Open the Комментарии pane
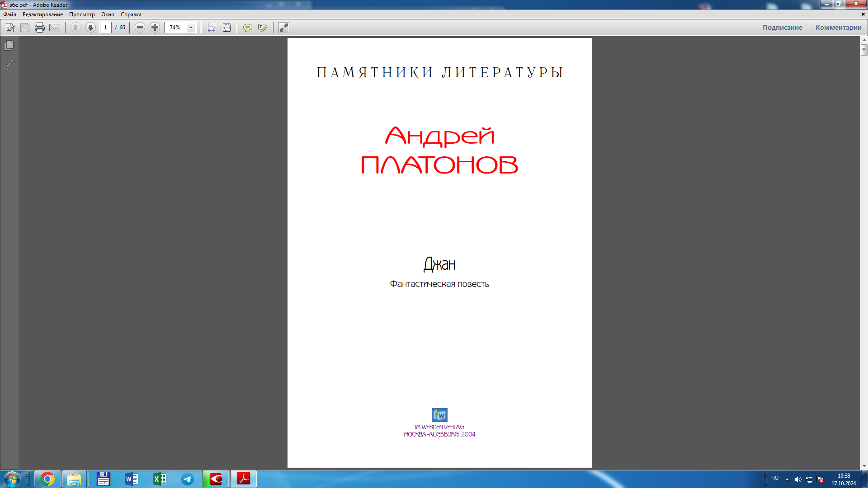The width and height of the screenshot is (868, 488). pos(838,27)
